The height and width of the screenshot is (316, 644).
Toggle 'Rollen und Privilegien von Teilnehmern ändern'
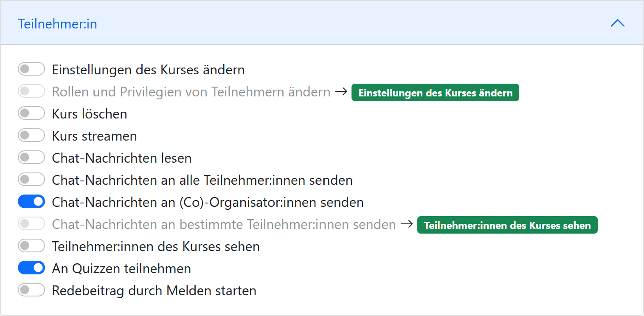click(31, 91)
